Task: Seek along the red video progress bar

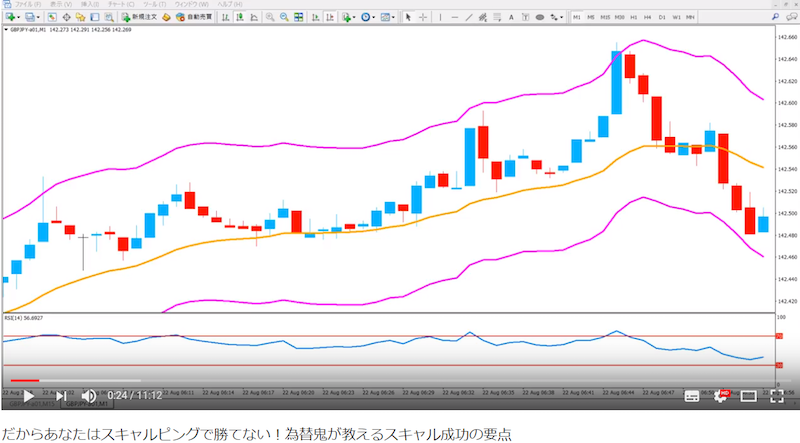Action: [24, 380]
